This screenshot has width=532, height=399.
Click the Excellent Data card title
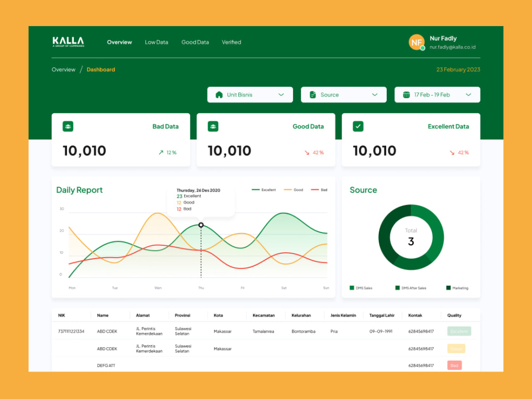pyautogui.click(x=448, y=126)
